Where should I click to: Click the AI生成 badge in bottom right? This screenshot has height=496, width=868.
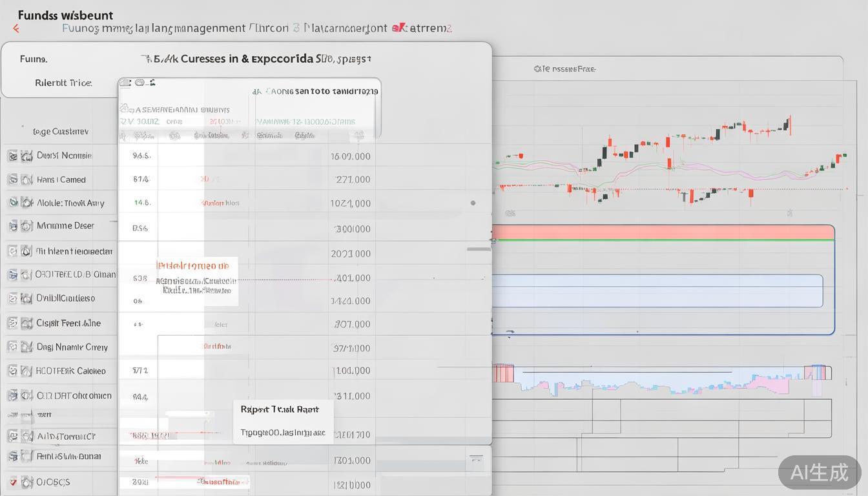pos(819,472)
